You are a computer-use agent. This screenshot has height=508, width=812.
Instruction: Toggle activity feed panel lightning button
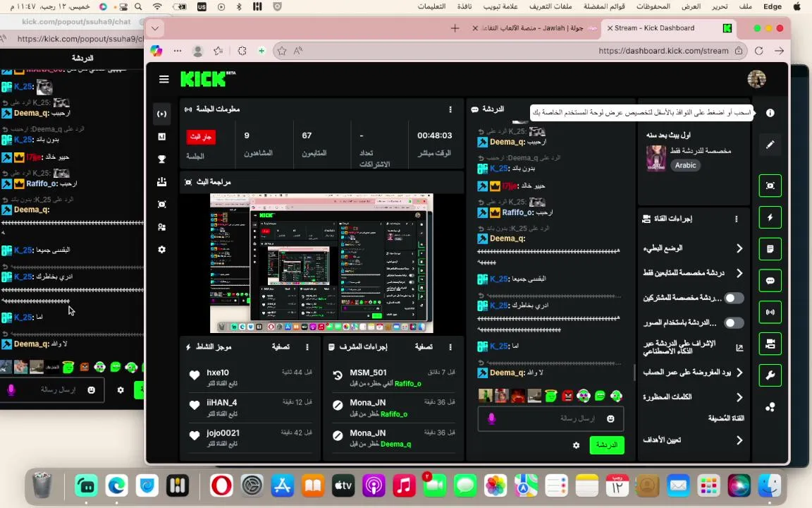pyautogui.click(x=770, y=218)
